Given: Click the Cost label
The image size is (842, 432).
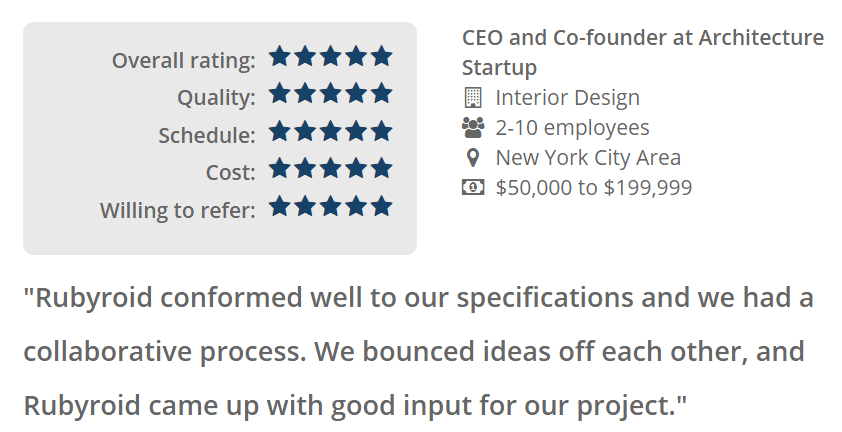Looking at the screenshot, I should coord(231,173).
